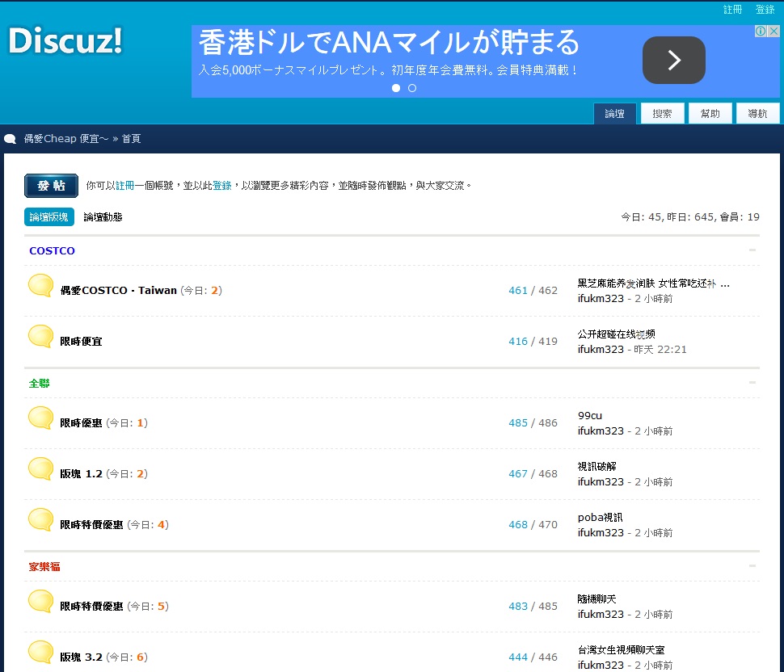Click the 483 thread count
The width and height of the screenshot is (784, 672).
518,607
